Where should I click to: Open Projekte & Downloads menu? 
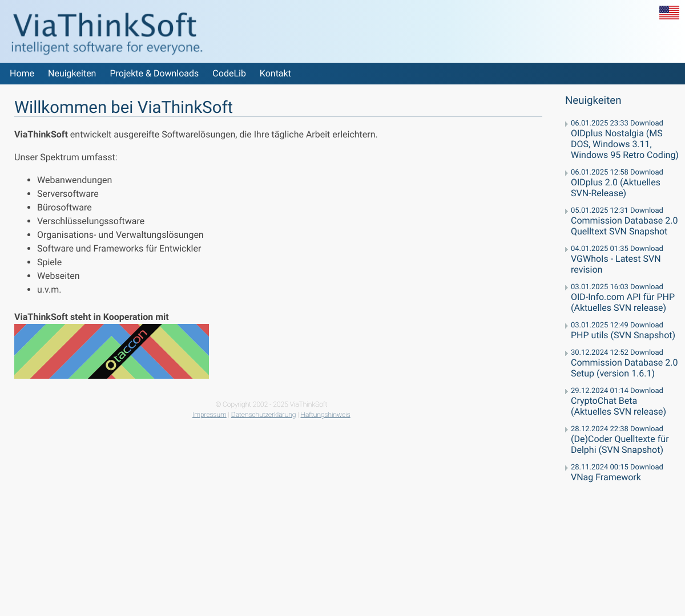154,74
